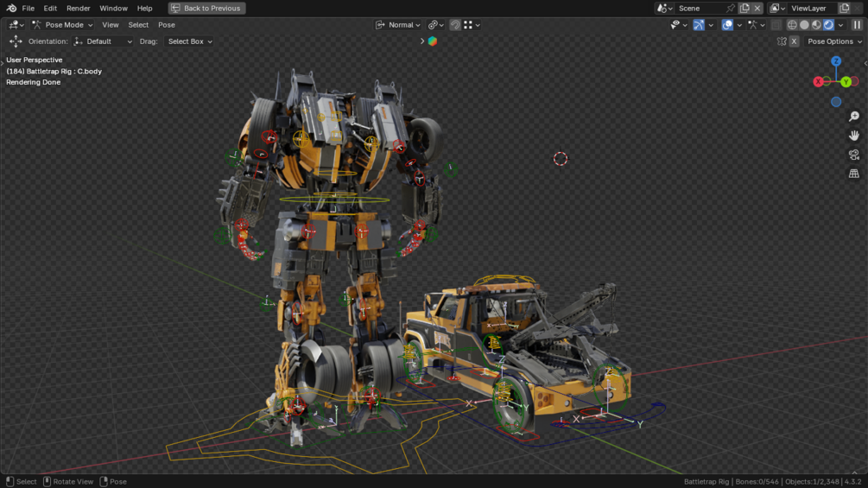868x488 pixels.
Task: Open the view layer browse icon
Action: (777, 9)
